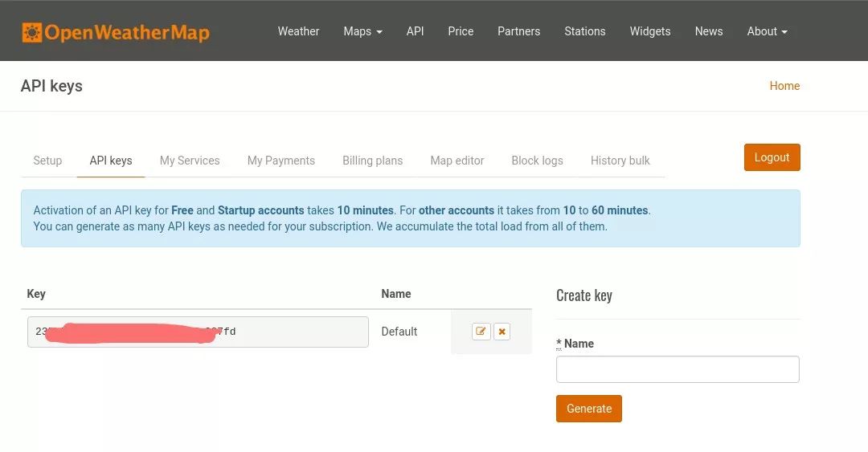Switch to the My Services tab
868x452 pixels.
point(190,161)
